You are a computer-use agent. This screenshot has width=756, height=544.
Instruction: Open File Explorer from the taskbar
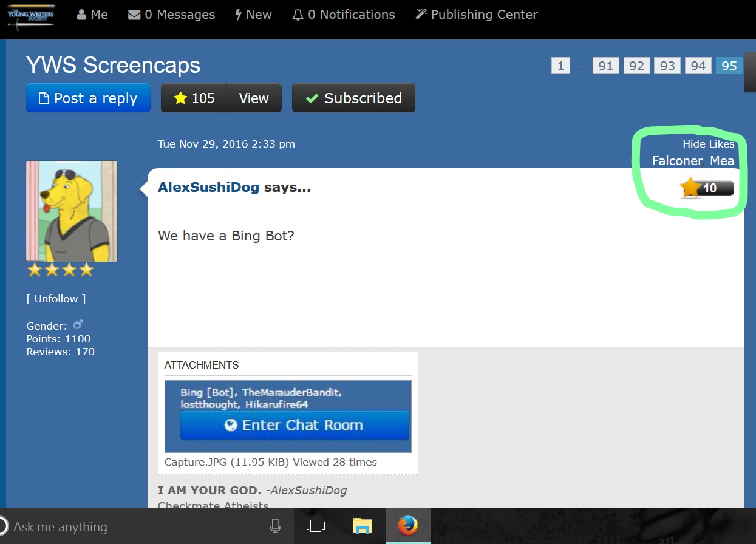tap(362, 526)
